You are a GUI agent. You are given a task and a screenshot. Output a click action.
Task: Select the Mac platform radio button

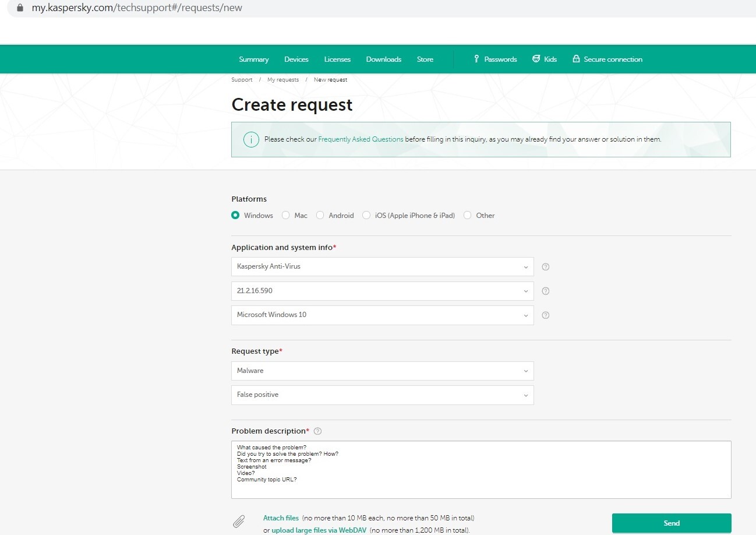(x=285, y=215)
